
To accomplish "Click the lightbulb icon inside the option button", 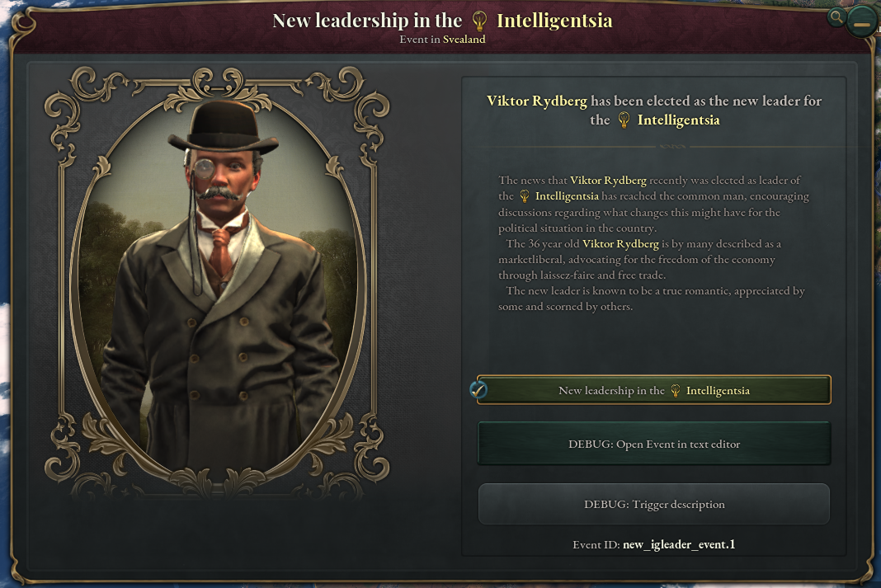I will (x=676, y=391).
